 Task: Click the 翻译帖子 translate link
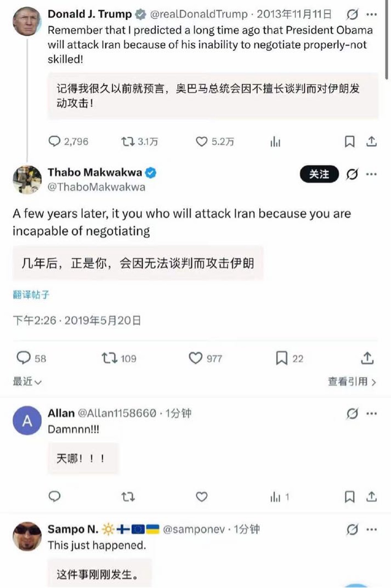[x=31, y=294]
